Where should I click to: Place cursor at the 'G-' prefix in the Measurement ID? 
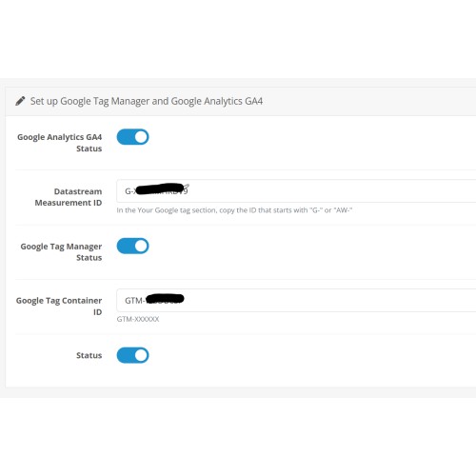[x=129, y=191]
